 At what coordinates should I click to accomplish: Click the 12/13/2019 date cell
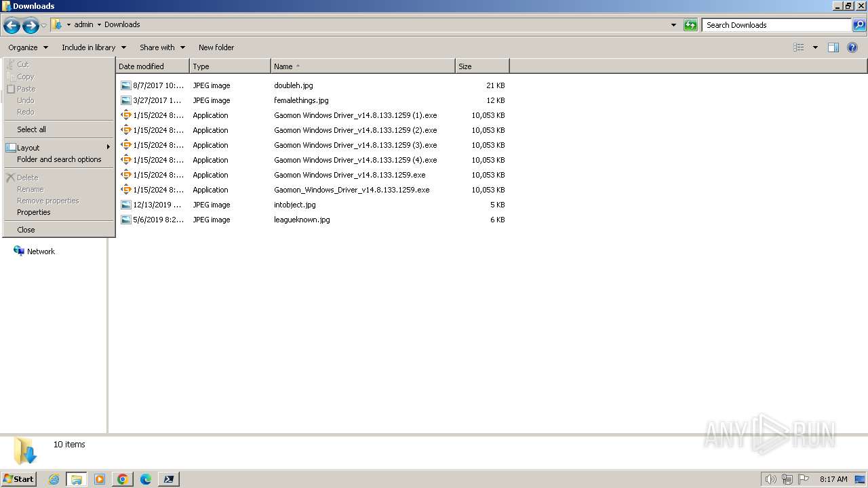[158, 205]
